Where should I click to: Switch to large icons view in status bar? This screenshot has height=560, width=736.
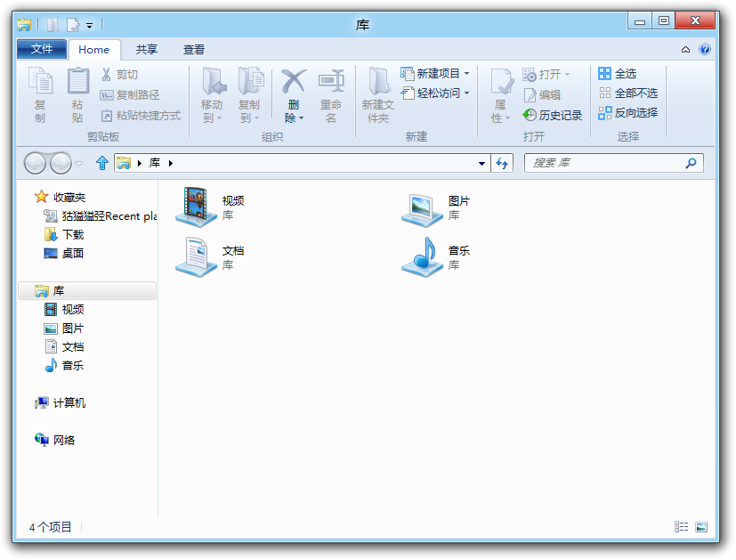pyautogui.click(x=701, y=527)
